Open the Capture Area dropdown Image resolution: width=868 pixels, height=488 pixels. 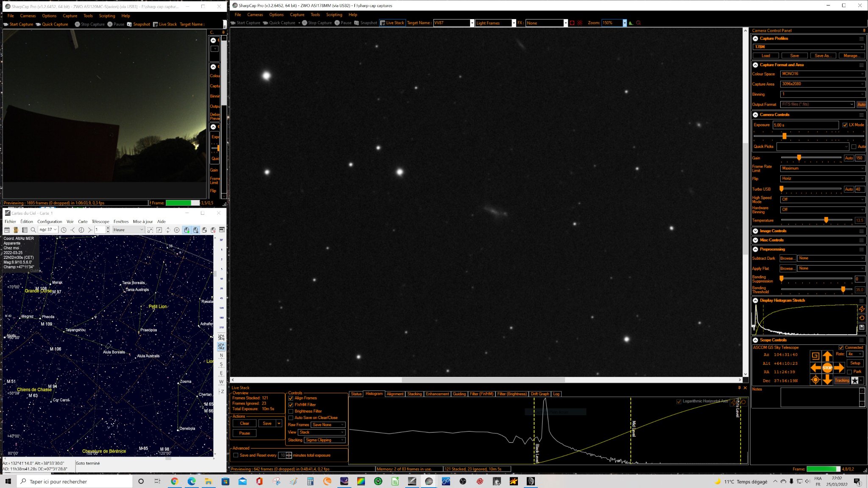point(822,84)
